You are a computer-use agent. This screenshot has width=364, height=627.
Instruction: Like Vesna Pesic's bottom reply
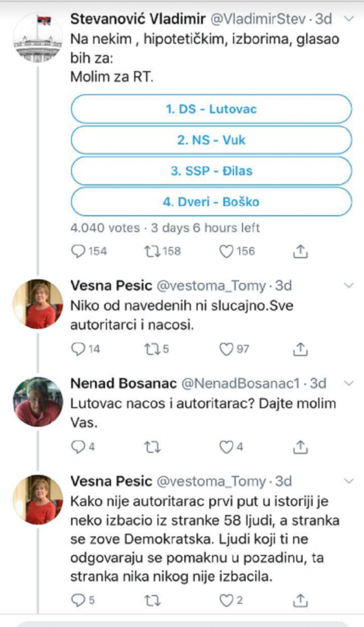(227, 600)
